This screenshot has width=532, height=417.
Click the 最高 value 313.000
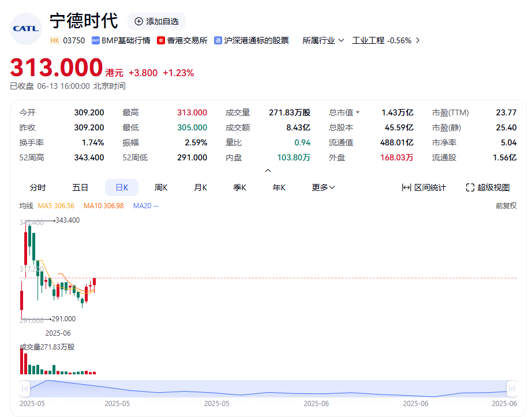pos(192,112)
